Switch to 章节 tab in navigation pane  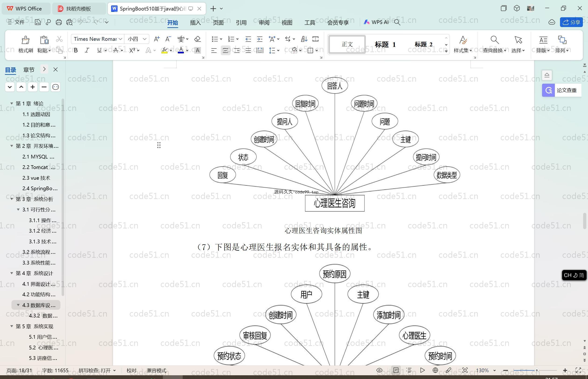29,70
